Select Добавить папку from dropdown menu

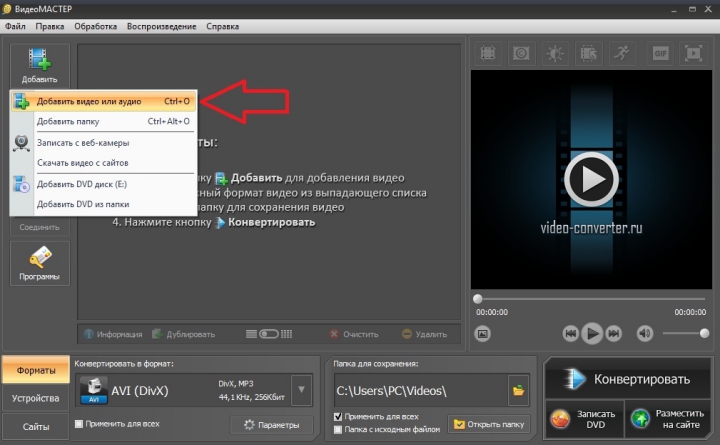(104, 121)
